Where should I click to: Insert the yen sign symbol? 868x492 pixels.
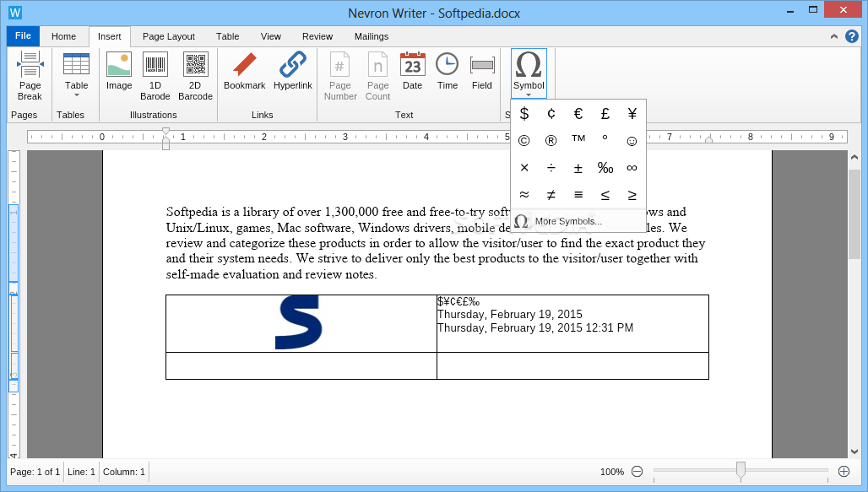[x=632, y=113]
